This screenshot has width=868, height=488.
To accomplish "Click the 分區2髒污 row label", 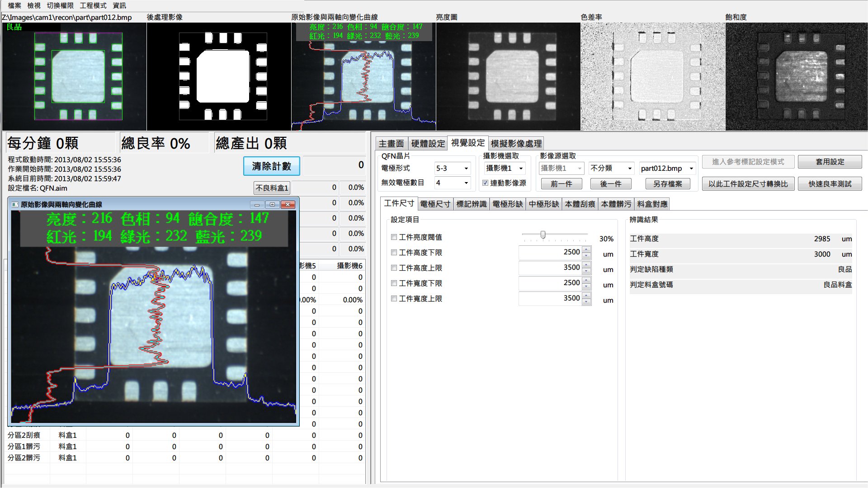I will coord(24,458).
